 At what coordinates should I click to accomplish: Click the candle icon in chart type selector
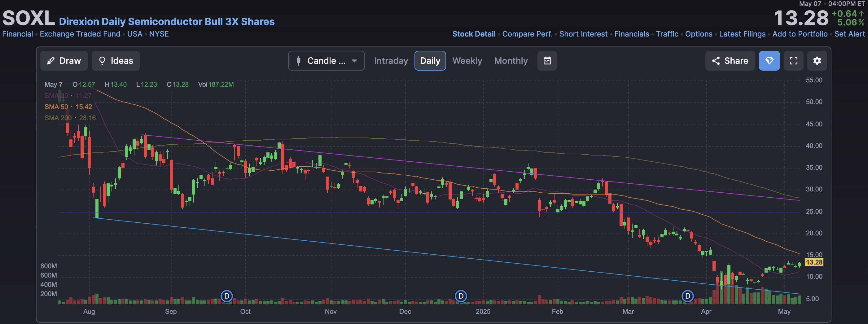pos(298,61)
